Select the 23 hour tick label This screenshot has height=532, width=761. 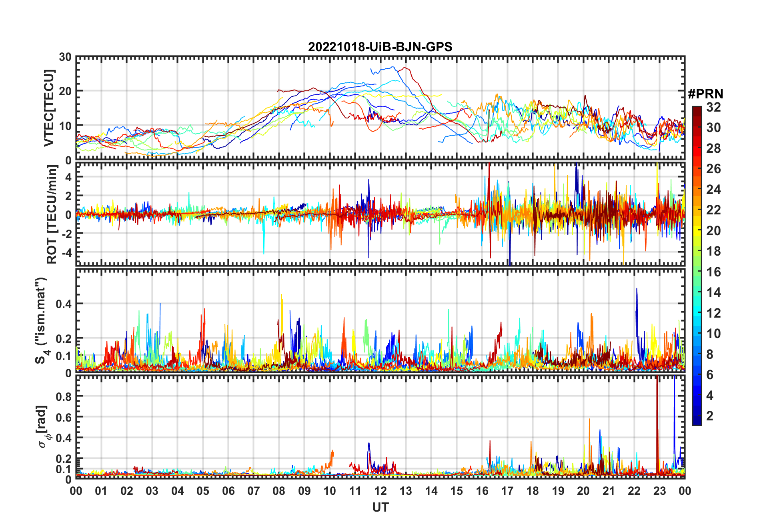tap(659, 491)
